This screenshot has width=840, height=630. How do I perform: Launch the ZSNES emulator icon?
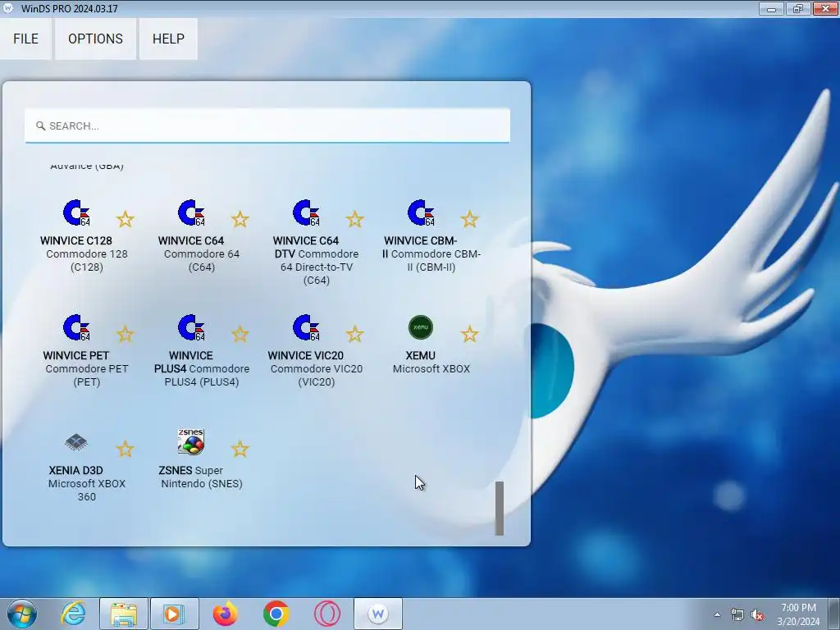tap(191, 441)
